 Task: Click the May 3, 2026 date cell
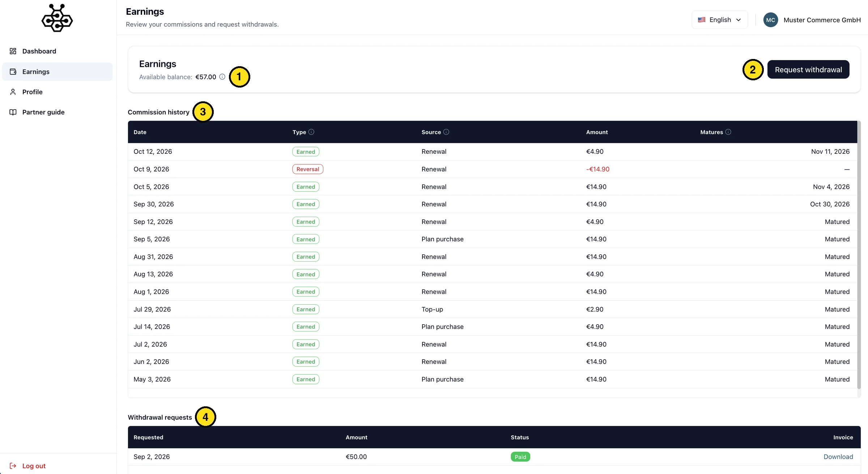point(152,379)
